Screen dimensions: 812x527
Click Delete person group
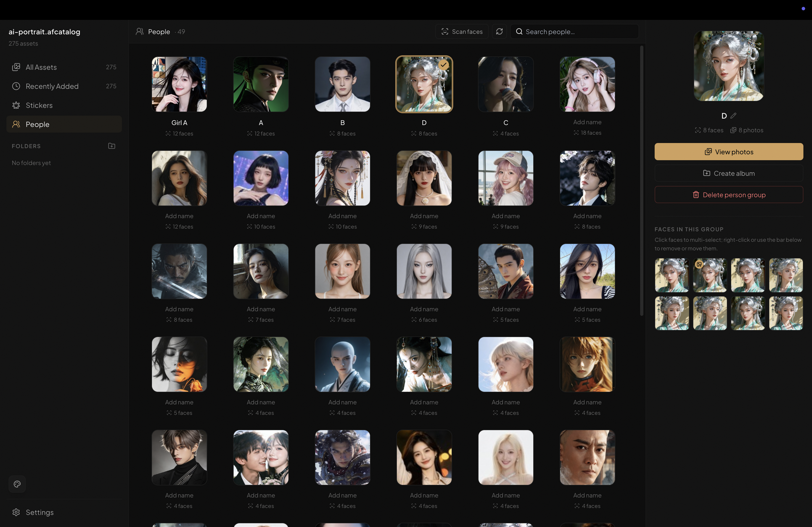click(x=728, y=195)
